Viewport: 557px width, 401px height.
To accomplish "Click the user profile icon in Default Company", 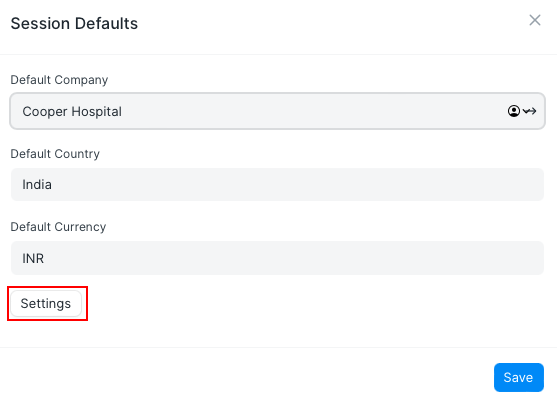I will tap(513, 111).
